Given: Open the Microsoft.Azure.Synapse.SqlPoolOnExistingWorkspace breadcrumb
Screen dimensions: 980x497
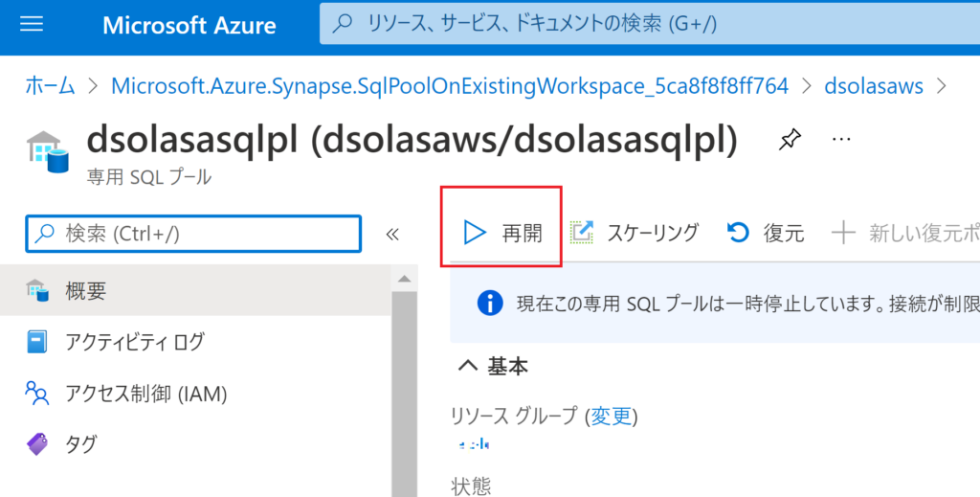Looking at the screenshot, I should [x=450, y=86].
